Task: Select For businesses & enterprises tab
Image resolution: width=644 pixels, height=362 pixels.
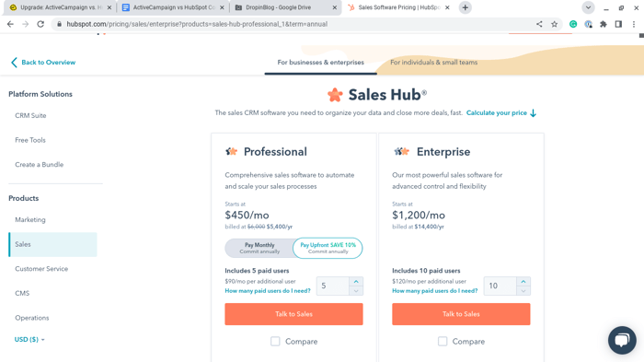Action: point(321,63)
